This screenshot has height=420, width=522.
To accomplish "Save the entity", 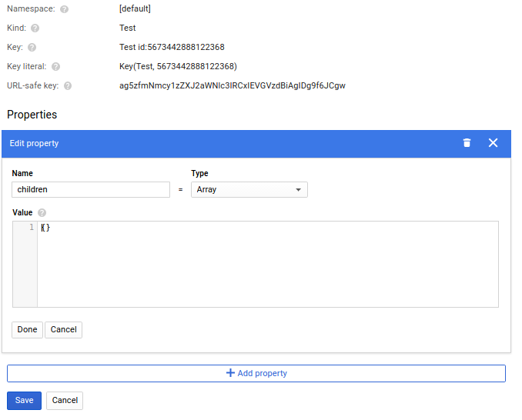I will pyautogui.click(x=25, y=400).
